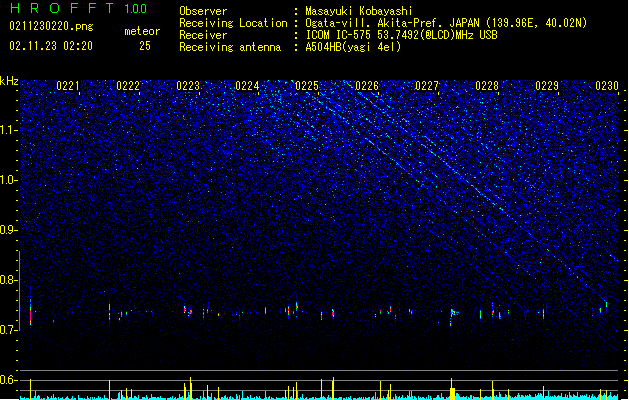Select the filename 0211230220.png
629x400 pixels.
pyautogui.click(x=51, y=26)
